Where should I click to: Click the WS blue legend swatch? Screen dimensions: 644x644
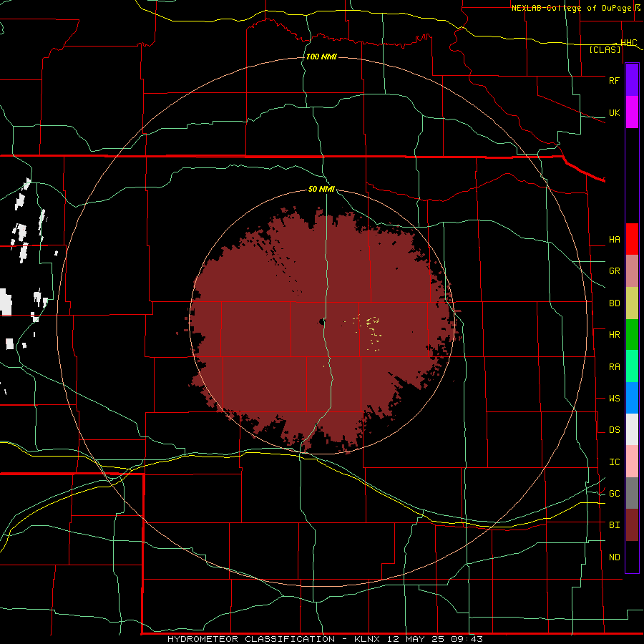pos(632,398)
